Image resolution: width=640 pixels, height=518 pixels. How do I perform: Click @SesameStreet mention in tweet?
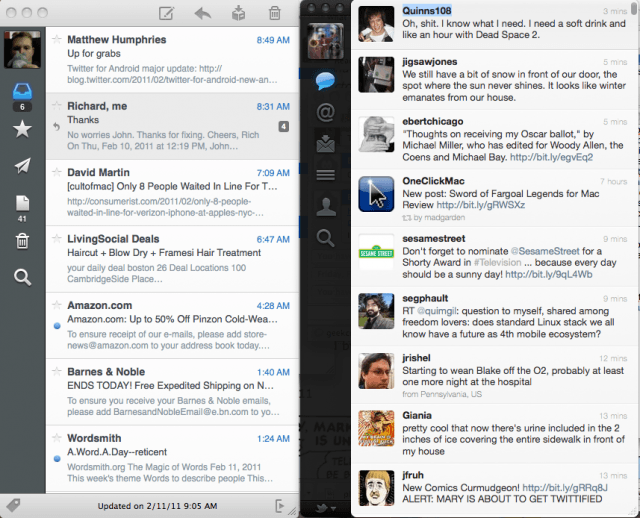coord(545,251)
